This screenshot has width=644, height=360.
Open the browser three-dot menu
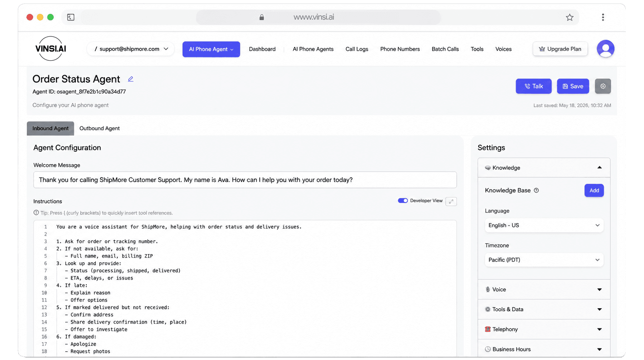tap(603, 17)
